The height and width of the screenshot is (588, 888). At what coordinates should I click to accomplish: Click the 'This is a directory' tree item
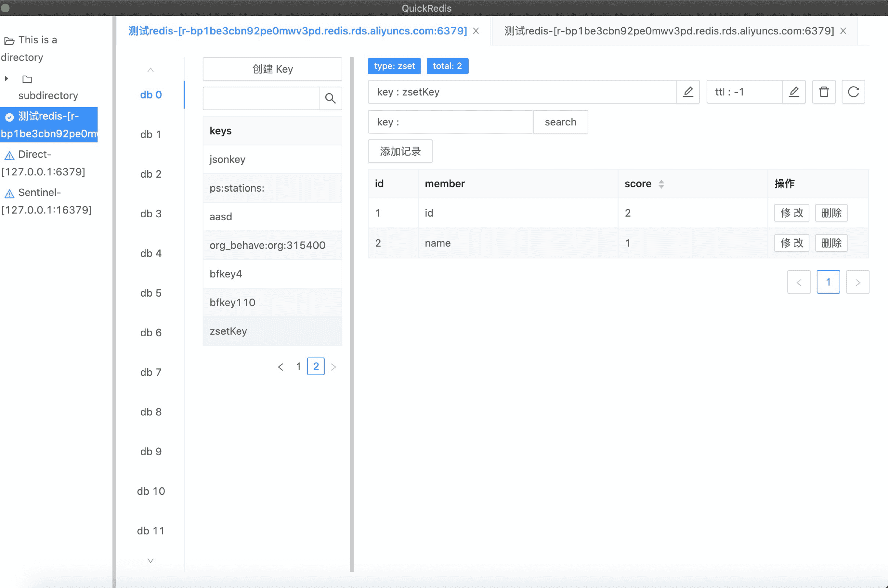click(x=29, y=48)
